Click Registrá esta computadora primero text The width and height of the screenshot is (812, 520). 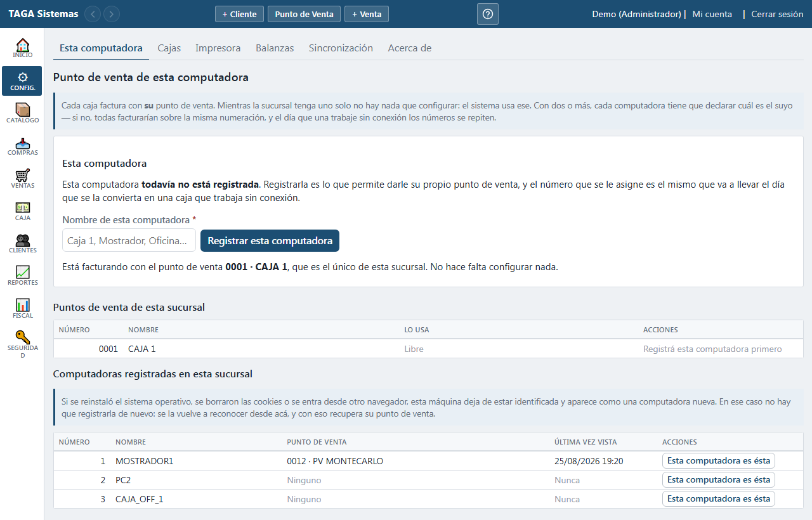(712, 349)
